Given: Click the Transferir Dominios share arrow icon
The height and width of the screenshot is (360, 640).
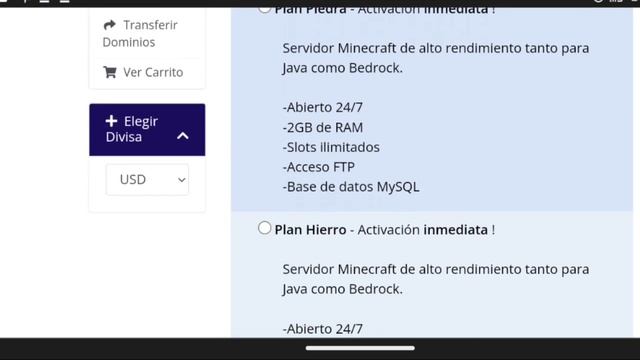Looking at the screenshot, I should (x=109, y=25).
